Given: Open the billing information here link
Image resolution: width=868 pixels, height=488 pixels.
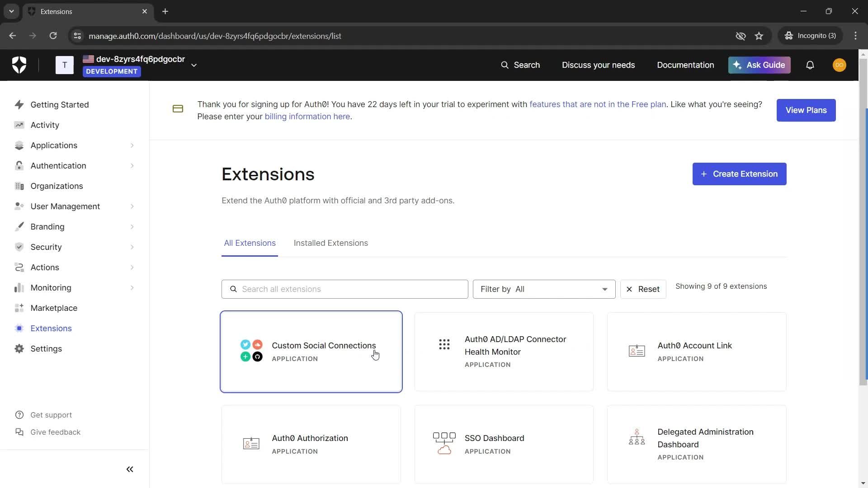Looking at the screenshot, I should tap(307, 117).
